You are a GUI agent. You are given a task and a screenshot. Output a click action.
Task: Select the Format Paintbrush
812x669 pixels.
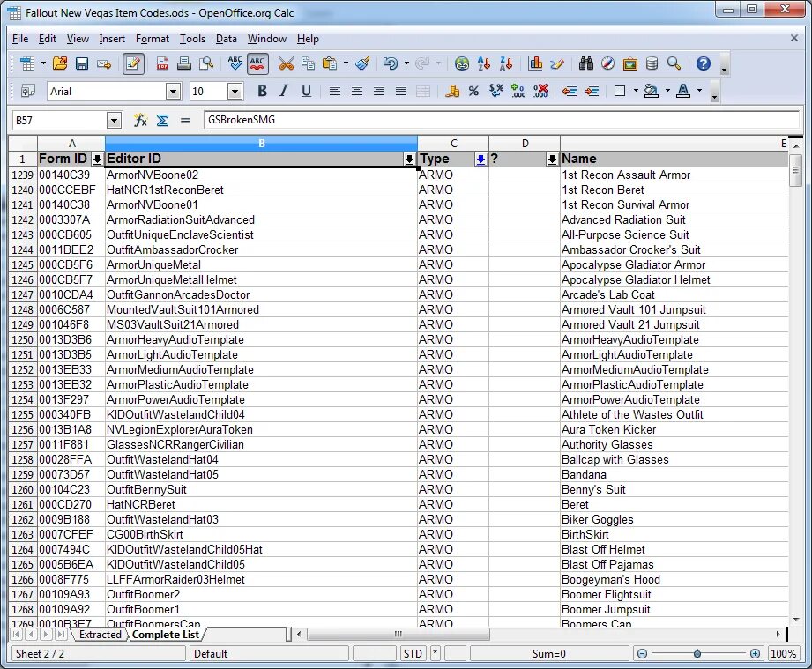click(x=362, y=63)
